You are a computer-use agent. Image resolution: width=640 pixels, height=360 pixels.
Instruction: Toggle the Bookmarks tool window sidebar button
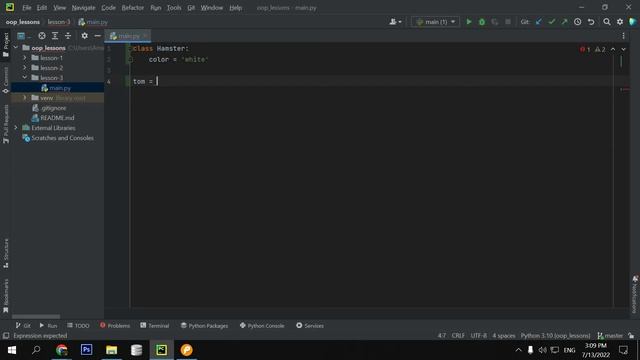click(x=6, y=296)
